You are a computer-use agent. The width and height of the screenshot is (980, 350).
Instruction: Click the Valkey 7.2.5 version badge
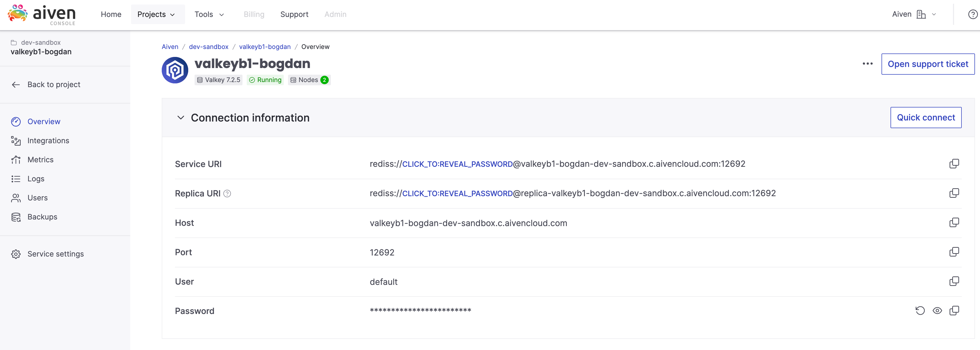point(218,80)
